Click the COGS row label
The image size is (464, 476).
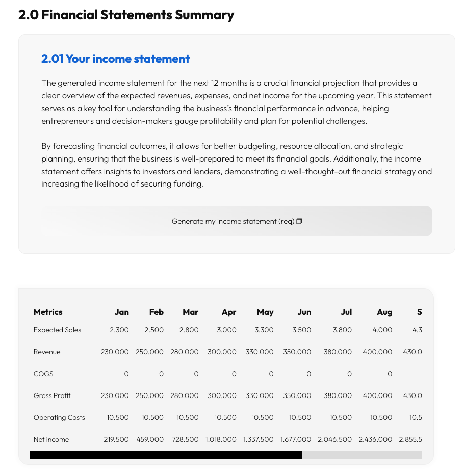click(x=43, y=374)
